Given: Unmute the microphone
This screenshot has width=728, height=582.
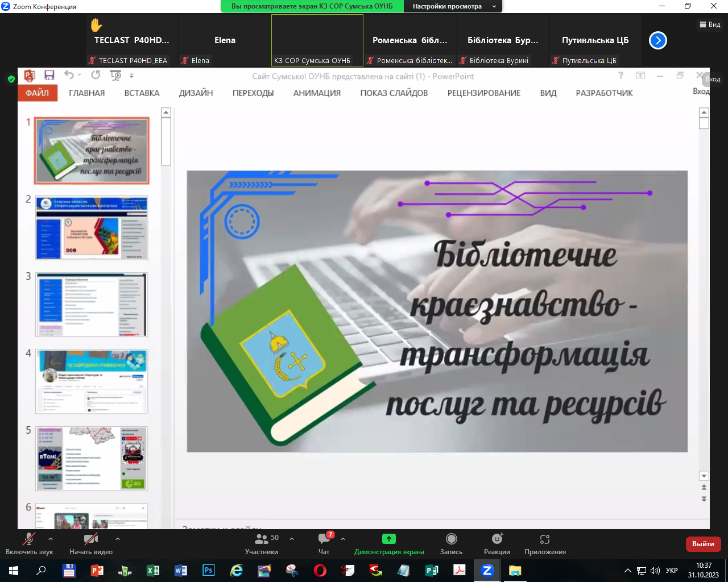Looking at the screenshot, I should pyautogui.click(x=28, y=539).
